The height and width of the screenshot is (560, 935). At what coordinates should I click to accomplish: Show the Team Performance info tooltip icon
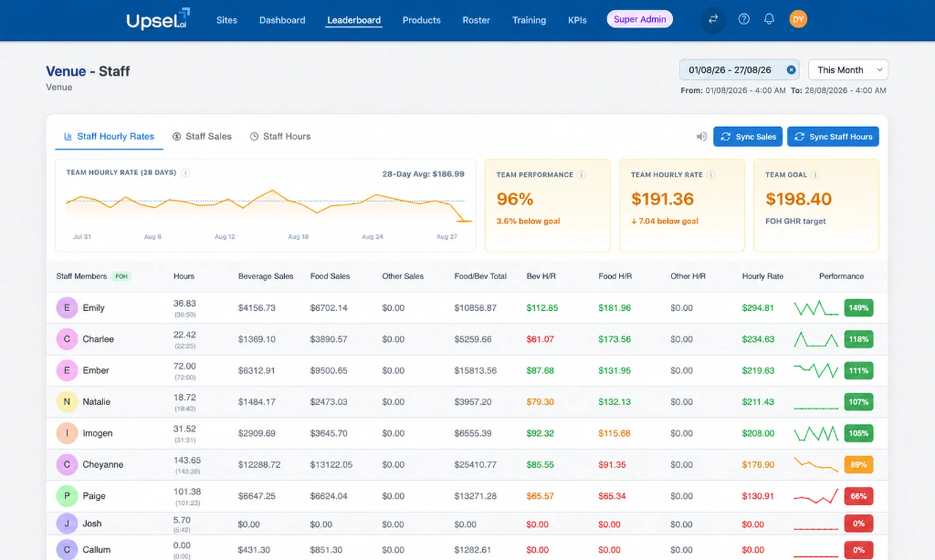pos(581,175)
